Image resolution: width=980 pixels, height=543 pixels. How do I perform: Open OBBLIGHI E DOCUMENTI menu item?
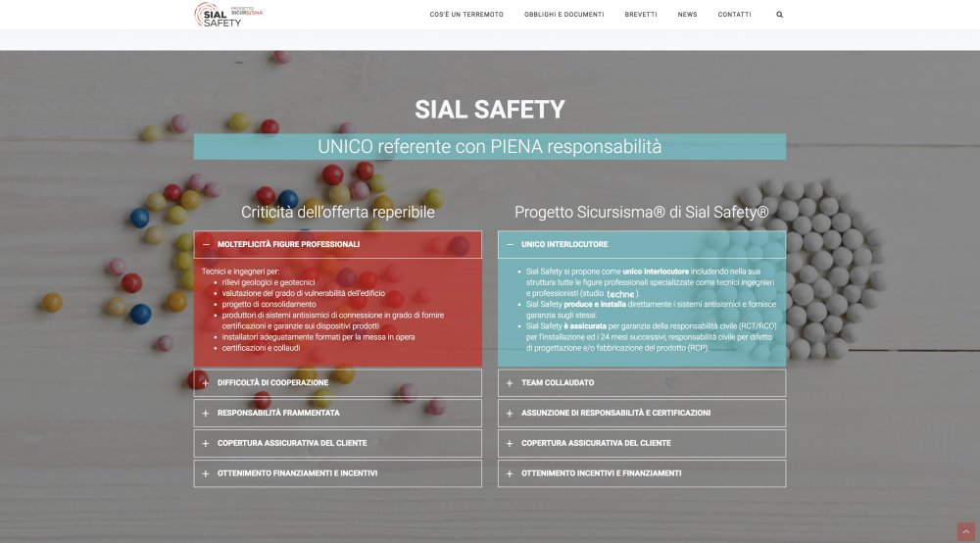pyautogui.click(x=563, y=15)
